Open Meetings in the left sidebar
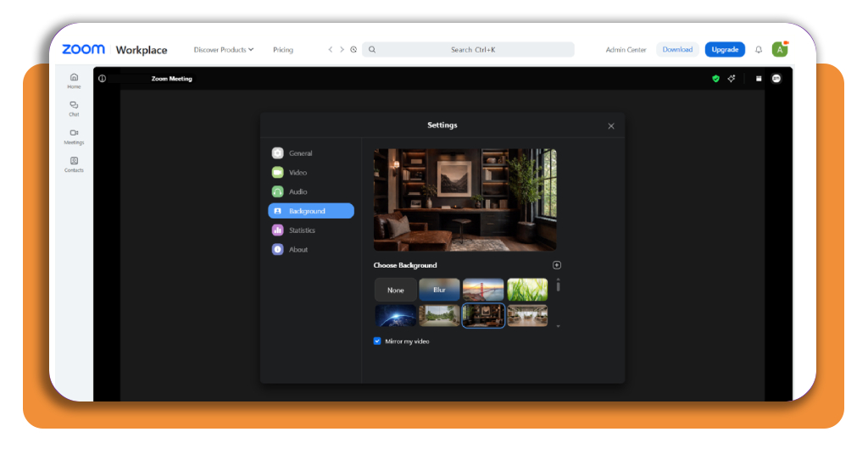 click(74, 136)
